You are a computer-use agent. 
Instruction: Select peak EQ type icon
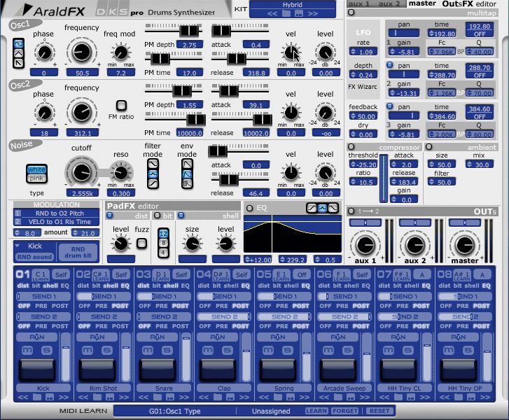[x=322, y=208]
